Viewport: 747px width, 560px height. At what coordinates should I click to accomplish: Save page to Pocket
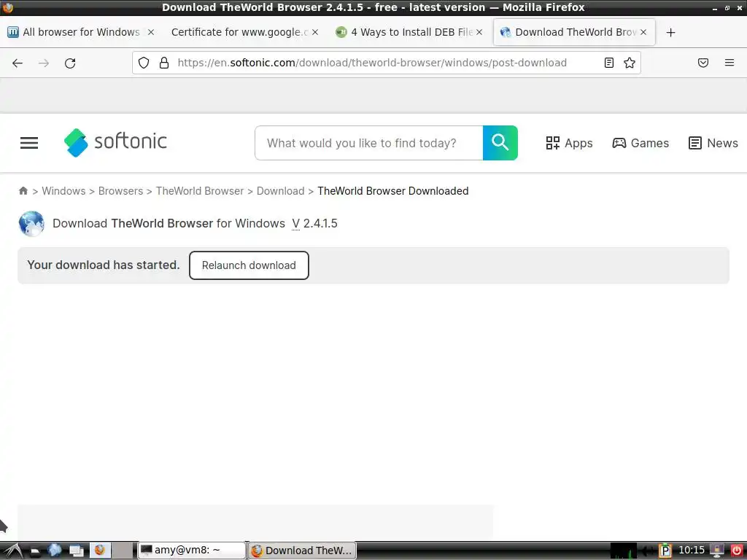(703, 63)
